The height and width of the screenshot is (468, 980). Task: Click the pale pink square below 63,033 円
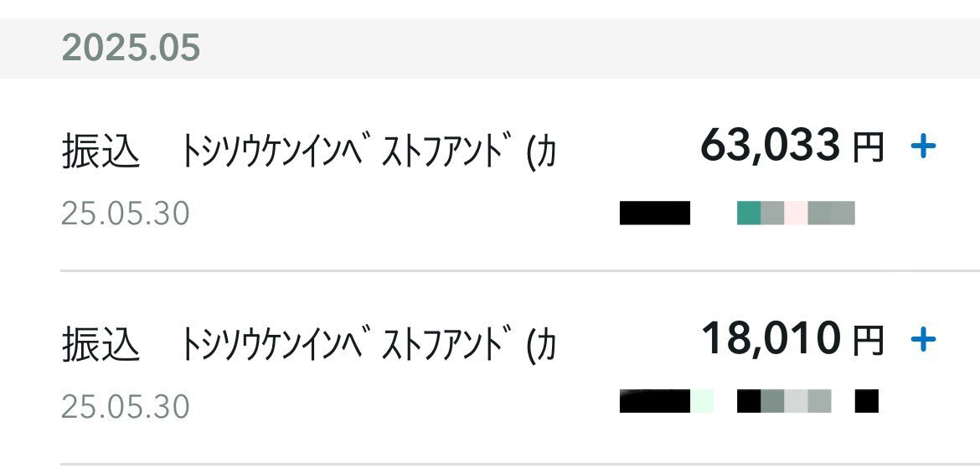click(x=796, y=213)
